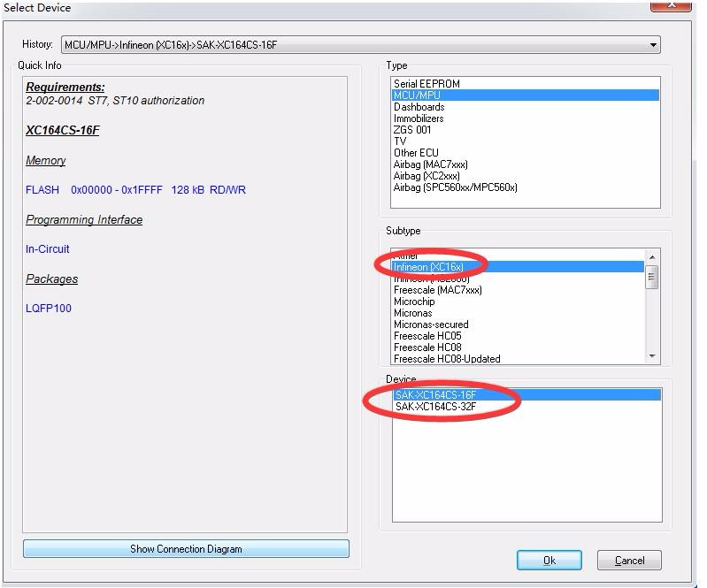Select Immobilizers in Type list
Viewport: 707px width, 588px height.
point(526,118)
